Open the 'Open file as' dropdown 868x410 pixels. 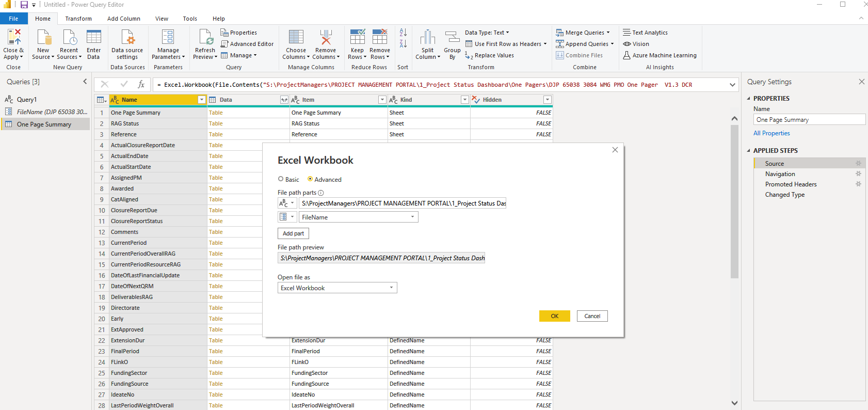(x=337, y=288)
